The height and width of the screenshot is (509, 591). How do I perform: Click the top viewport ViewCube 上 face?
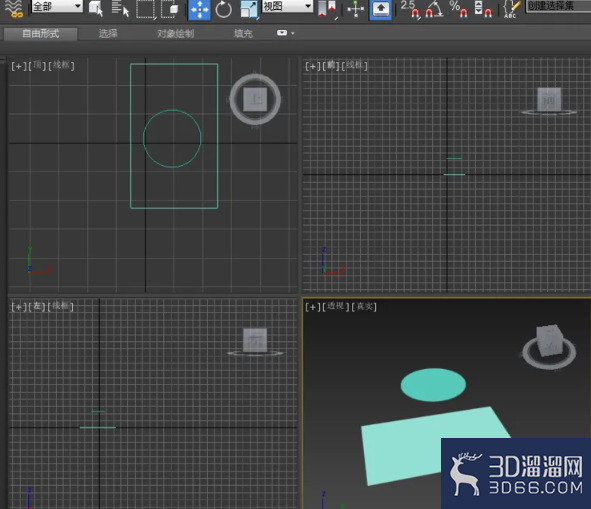(255, 100)
